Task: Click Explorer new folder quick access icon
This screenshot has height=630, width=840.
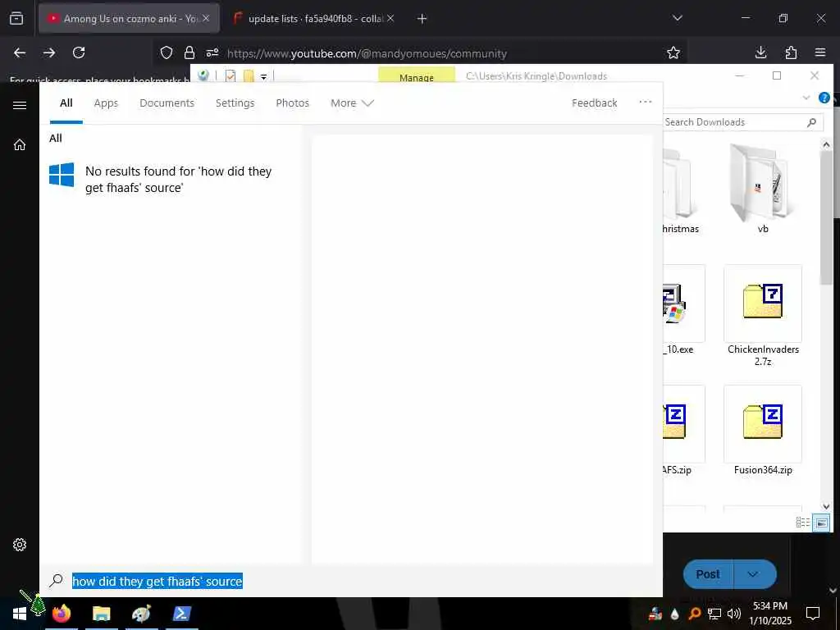Action: click(x=249, y=76)
